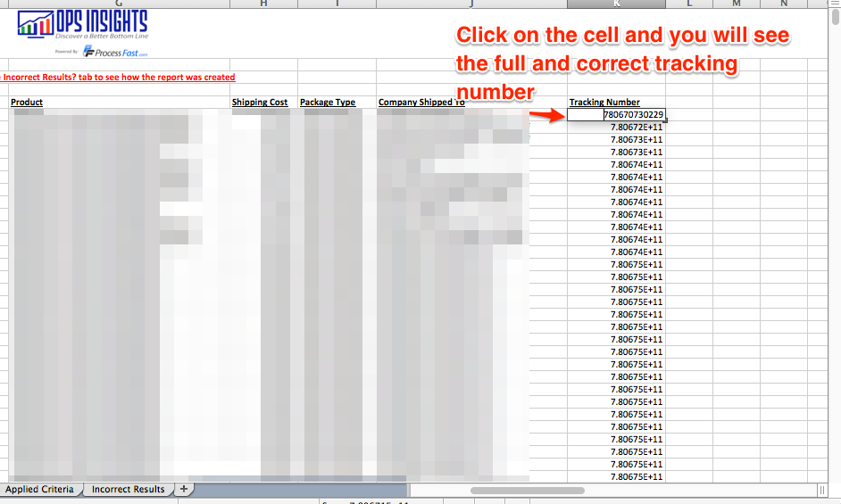The width and height of the screenshot is (841, 504).
Task: Click the red Incorrect Results help link
Action: 119,78
